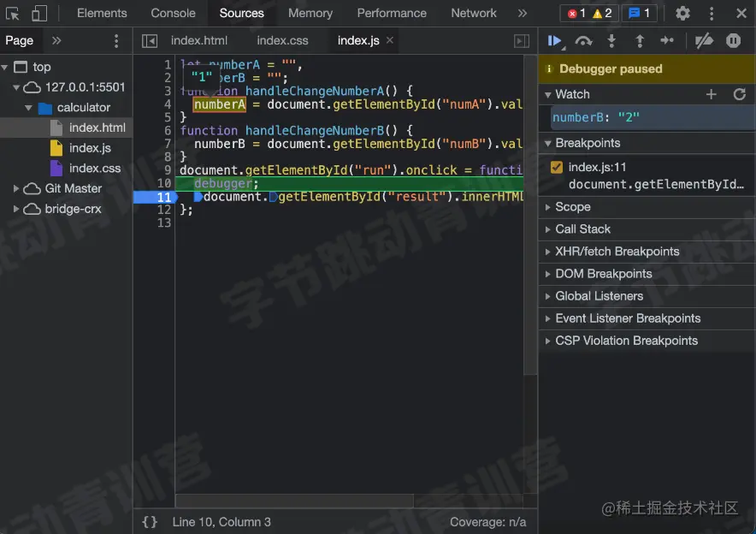The image size is (756, 534).
Task: Click line number 9 in the gutter
Action: [168, 170]
